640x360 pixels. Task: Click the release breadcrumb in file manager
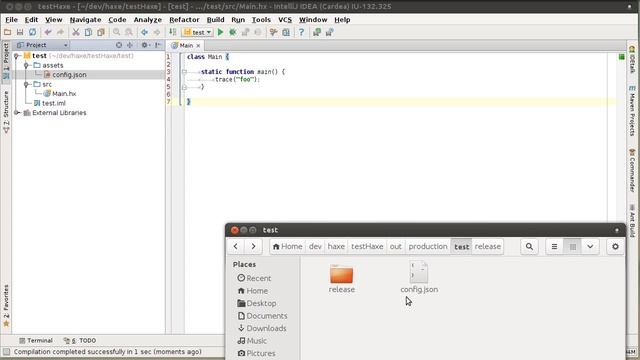click(x=487, y=247)
